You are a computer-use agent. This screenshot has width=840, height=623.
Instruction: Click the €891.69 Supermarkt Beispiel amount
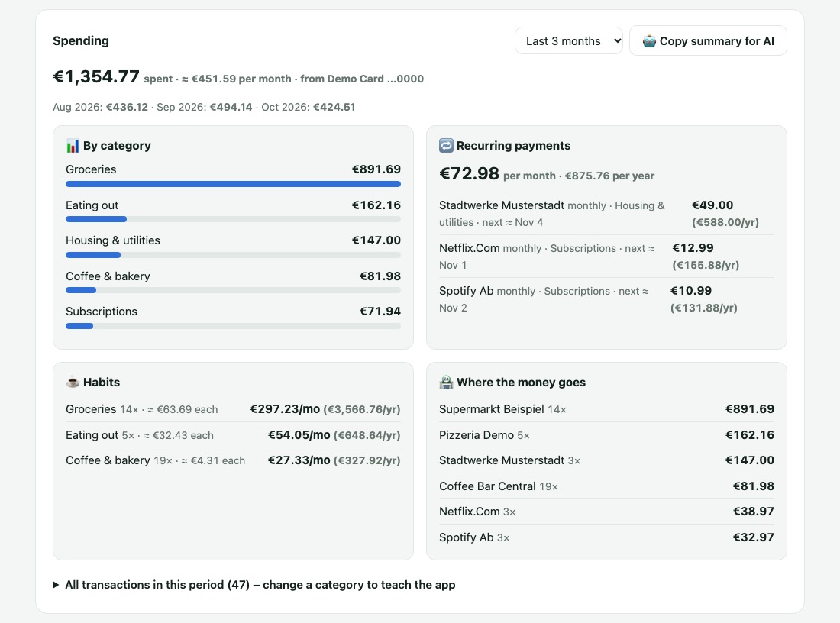[749, 409]
